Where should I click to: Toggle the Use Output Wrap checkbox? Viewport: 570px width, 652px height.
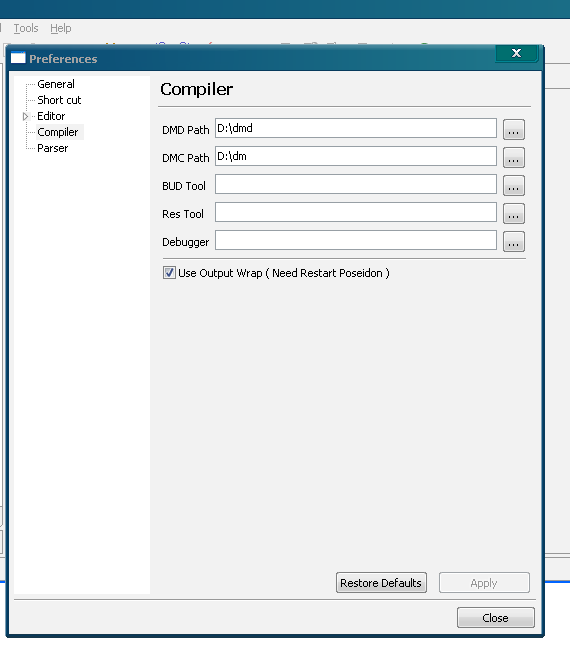click(169, 273)
